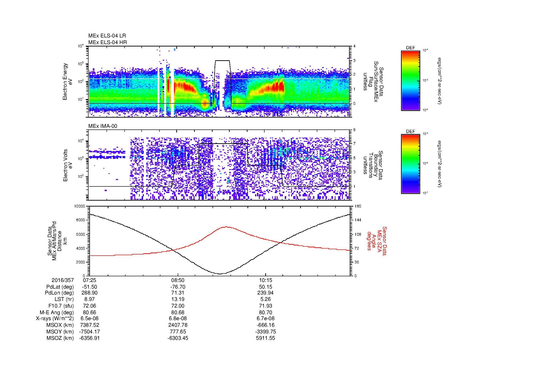Viewport: 555px width, 392px height.
Task: Click the Electron Volts eV axis label
Action: coord(68,166)
